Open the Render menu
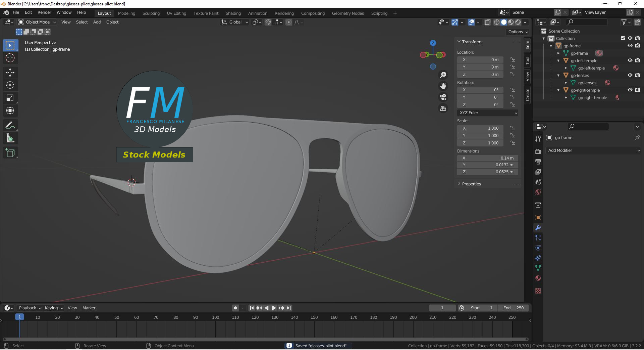Screen dimensions: 644x350 (x=44, y=12)
